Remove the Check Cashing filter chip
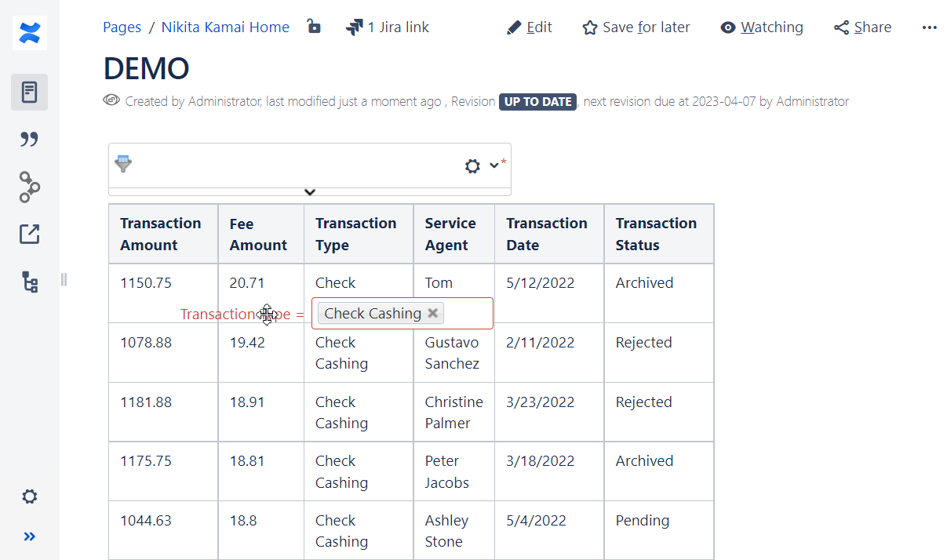Screen dimensions: 947x560 coord(433,313)
